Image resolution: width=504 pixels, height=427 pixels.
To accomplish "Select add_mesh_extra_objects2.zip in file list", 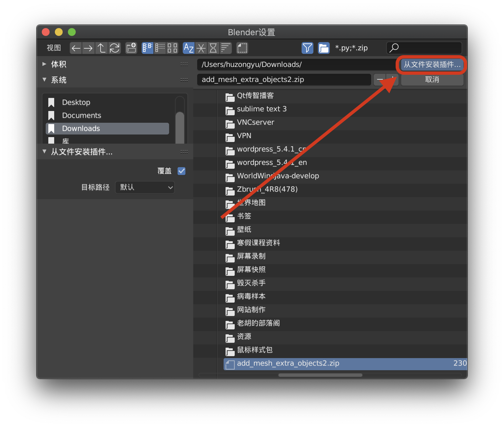I will (345, 364).
